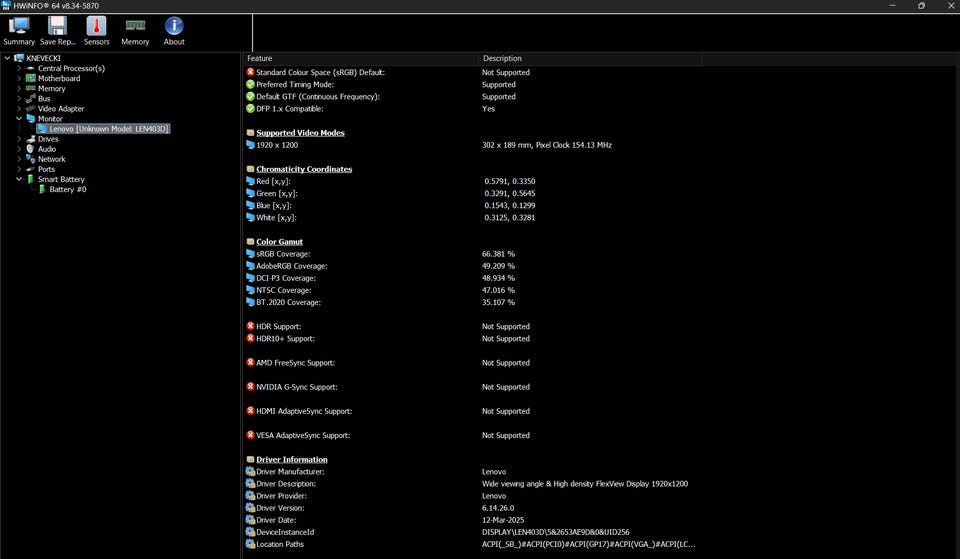This screenshot has width=960, height=559.
Task: Open the About info icon
Action: coord(174,27)
